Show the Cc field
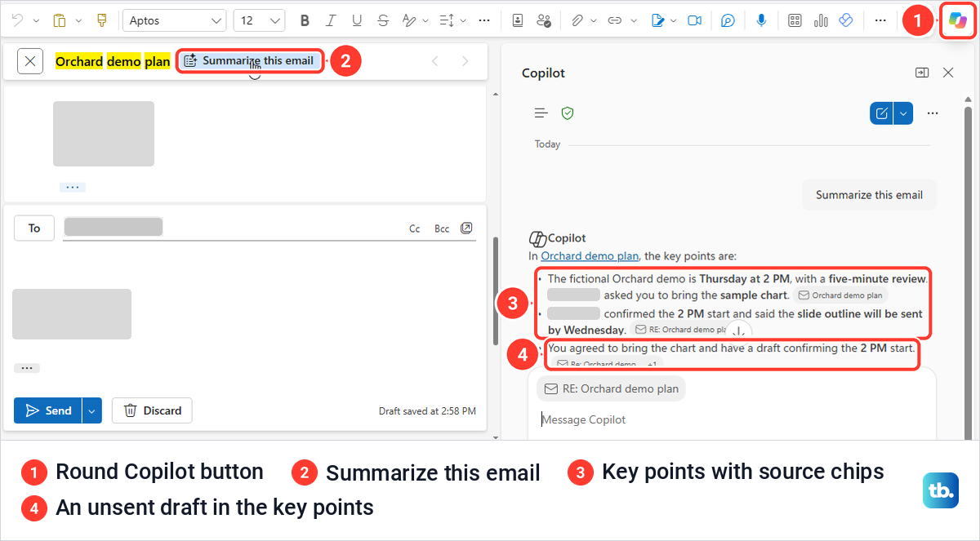Viewport: 980px width, 541px height. pyautogui.click(x=415, y=228)
